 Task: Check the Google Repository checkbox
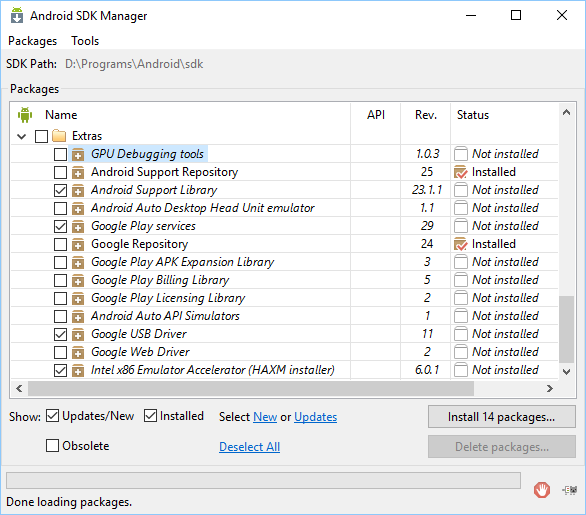click(60, 244)
